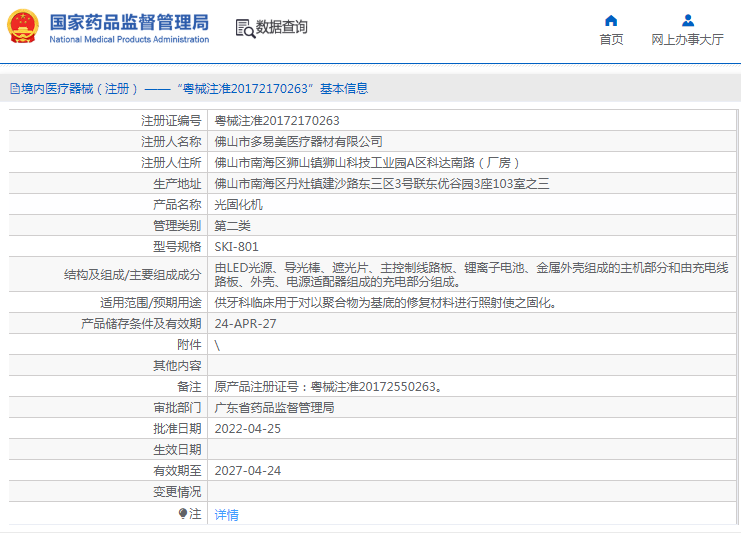Click the user icon above 网上办事大厅
Screen dimensions: 741x533
pyautogui.click(x=687, y=20)
